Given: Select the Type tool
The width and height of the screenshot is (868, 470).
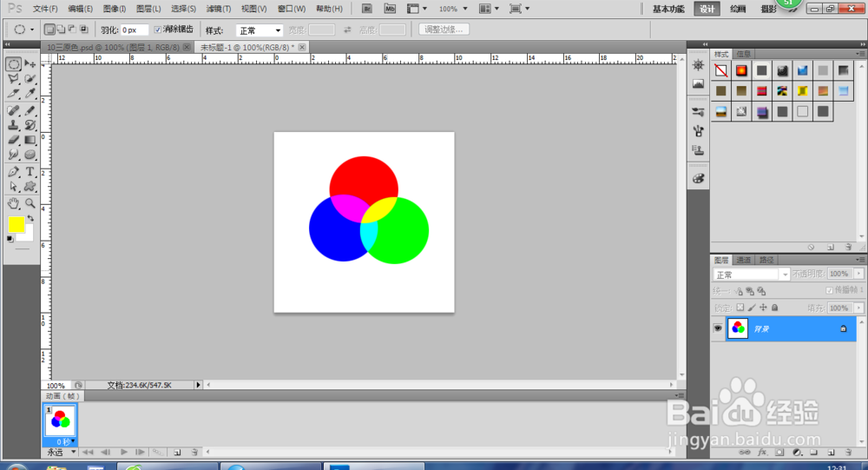Looking at the screenshot, I should (30, 172).
